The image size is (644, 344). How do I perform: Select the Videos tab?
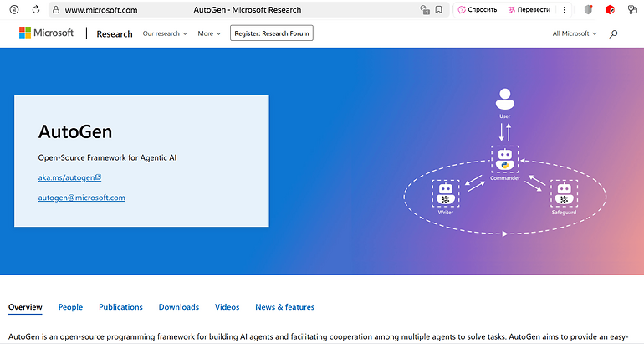pyautogui.click(x=227, y=307)
